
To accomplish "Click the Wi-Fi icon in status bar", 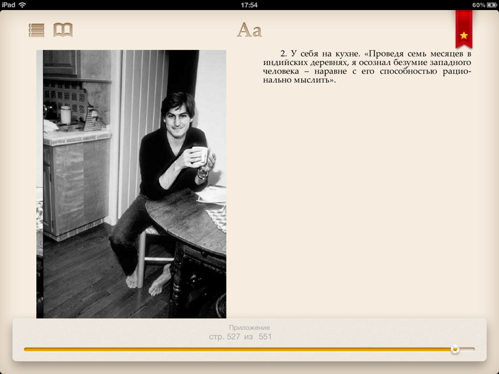I will pyautogui.click(x=22, y=5).
